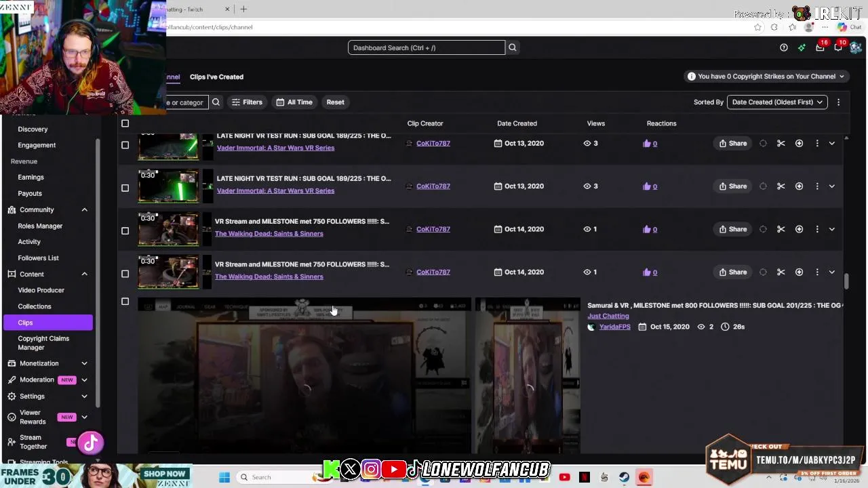
Task: Open Roles Manager in sidebar
Action: pos(40,226)
